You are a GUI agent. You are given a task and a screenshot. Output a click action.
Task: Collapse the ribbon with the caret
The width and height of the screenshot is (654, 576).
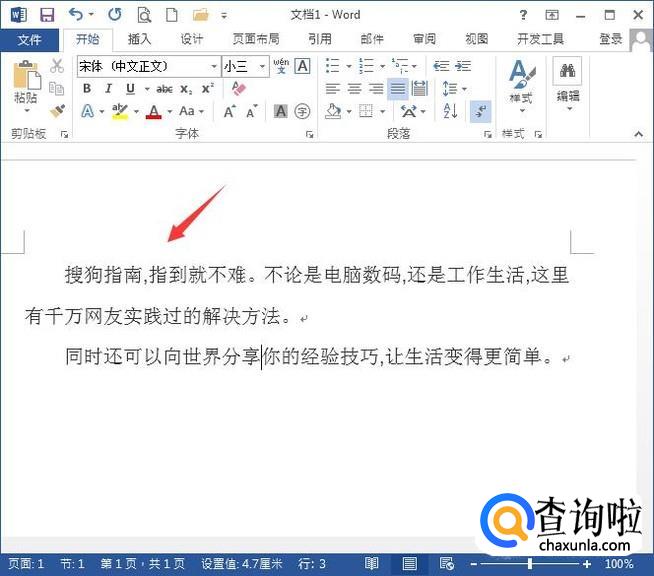(638, 134)
